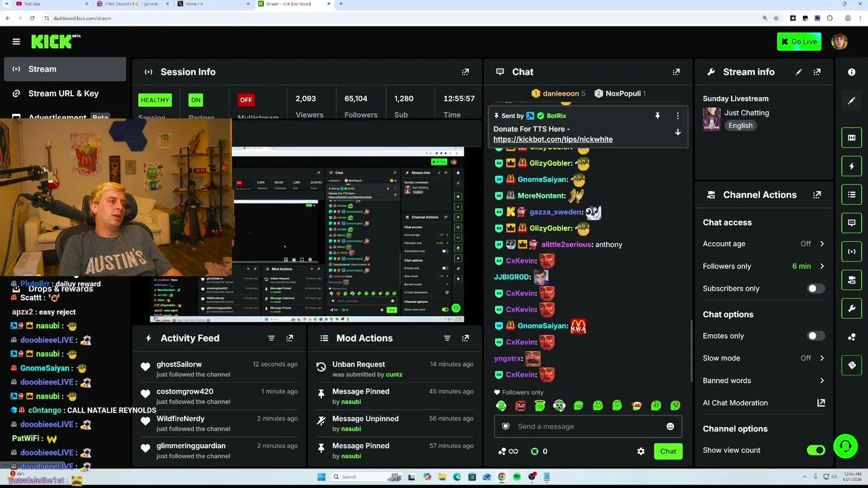
Task: Open the emoji picker in message box
Action: click(x=670, y=426)
